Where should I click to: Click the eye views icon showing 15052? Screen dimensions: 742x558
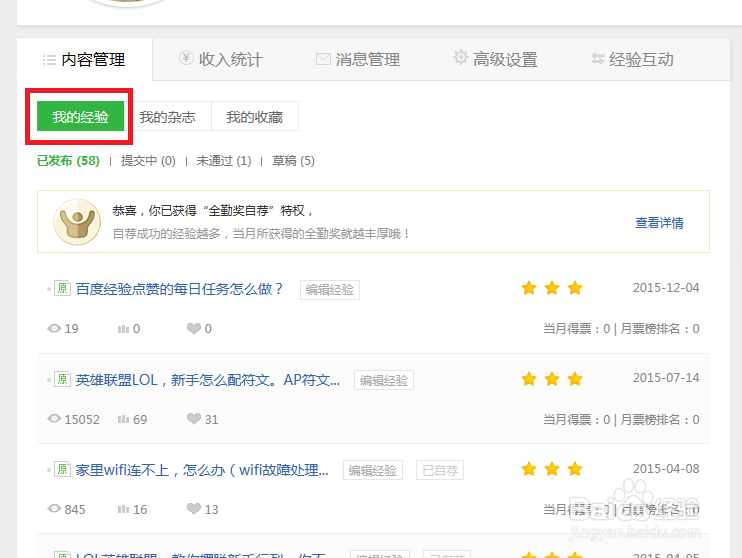pos(54,419)
